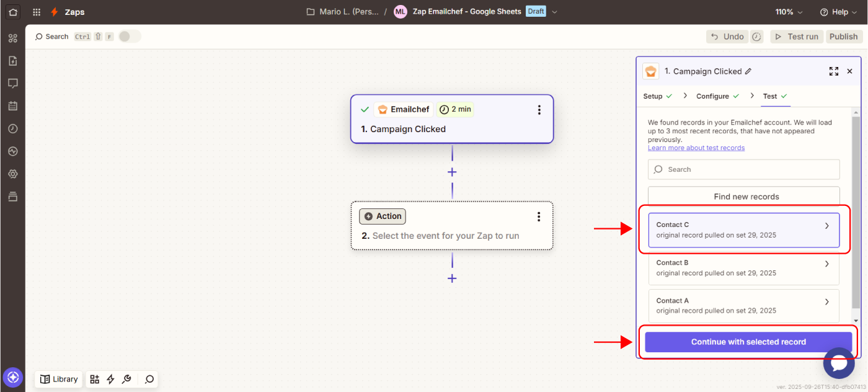The width and height of the screenshot is (868, 392).
Task: Open the 110% zoom level dropdown
Action: pos(789,12)
